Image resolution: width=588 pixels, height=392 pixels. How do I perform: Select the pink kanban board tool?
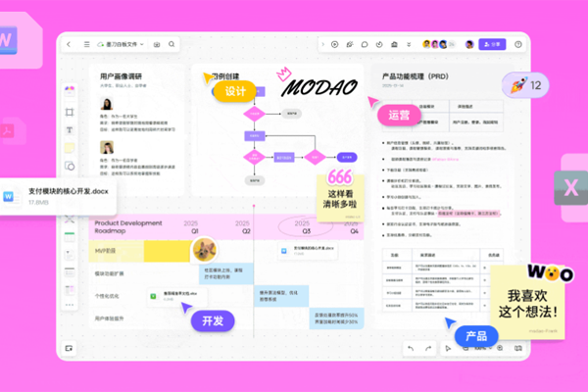click(70, 290)
